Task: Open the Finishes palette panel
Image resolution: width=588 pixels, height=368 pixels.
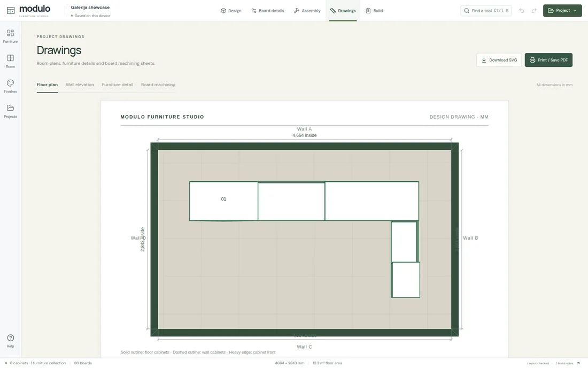Action: (11, 86)
